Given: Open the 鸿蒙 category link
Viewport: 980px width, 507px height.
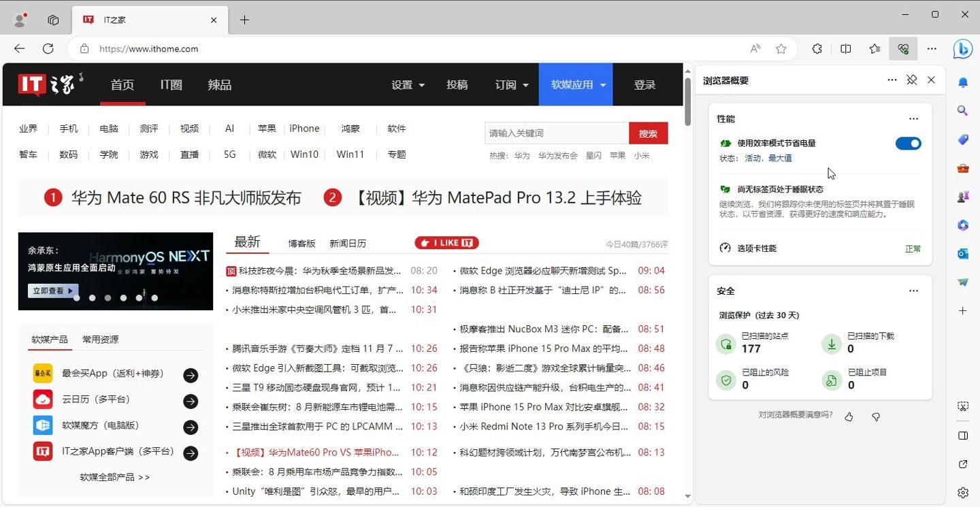Looking at the screenshot, I should tap(350, 129).
